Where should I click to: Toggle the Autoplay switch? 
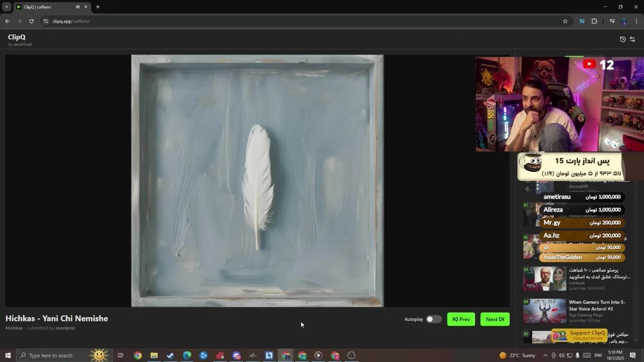(x=434, y=319)
